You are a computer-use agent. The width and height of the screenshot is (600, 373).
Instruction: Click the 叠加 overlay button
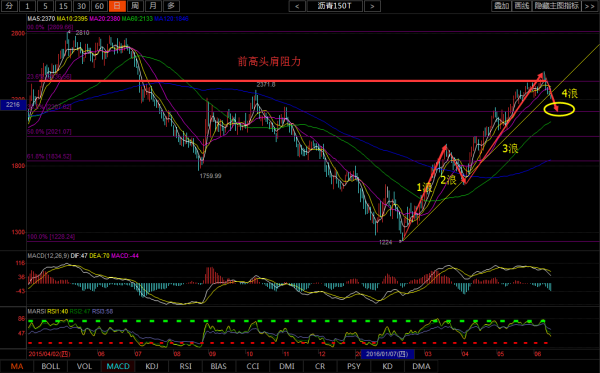click(x=501, y=6)
